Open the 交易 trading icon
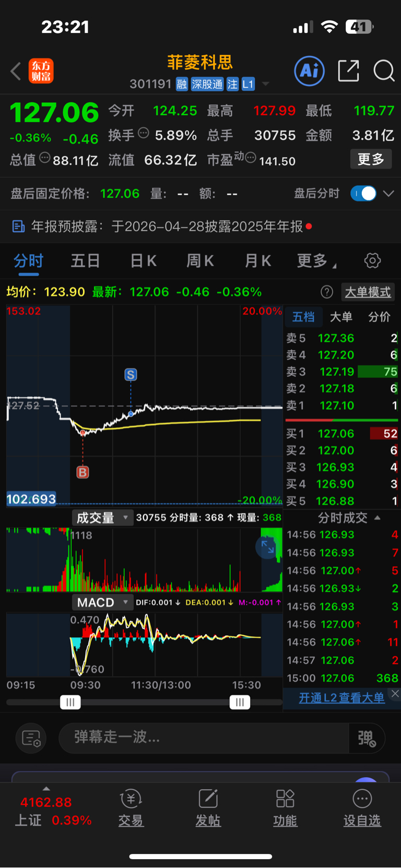This screenshot has width=401, height=868. [131, 807]
